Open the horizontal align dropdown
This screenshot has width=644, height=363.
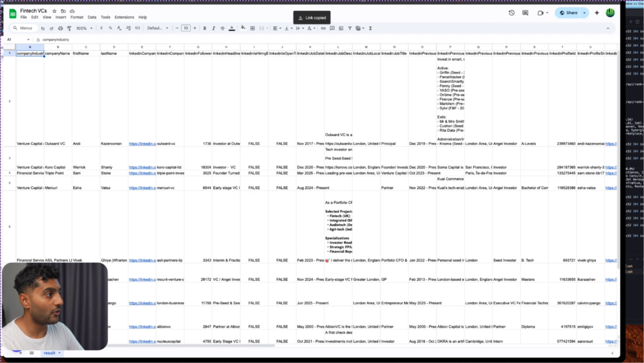coord(276,28)
